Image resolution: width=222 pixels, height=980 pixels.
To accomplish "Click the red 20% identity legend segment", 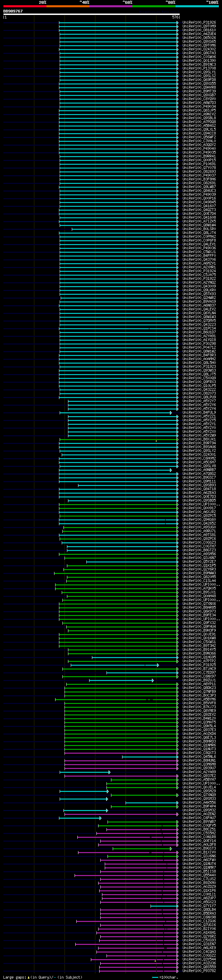I will pos(25,6).
